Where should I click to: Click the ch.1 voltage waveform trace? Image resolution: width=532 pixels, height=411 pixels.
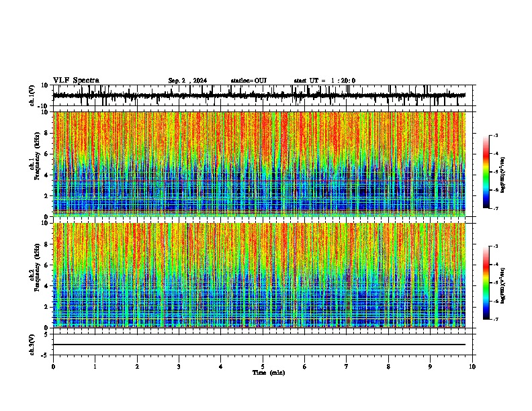point(259,95)
